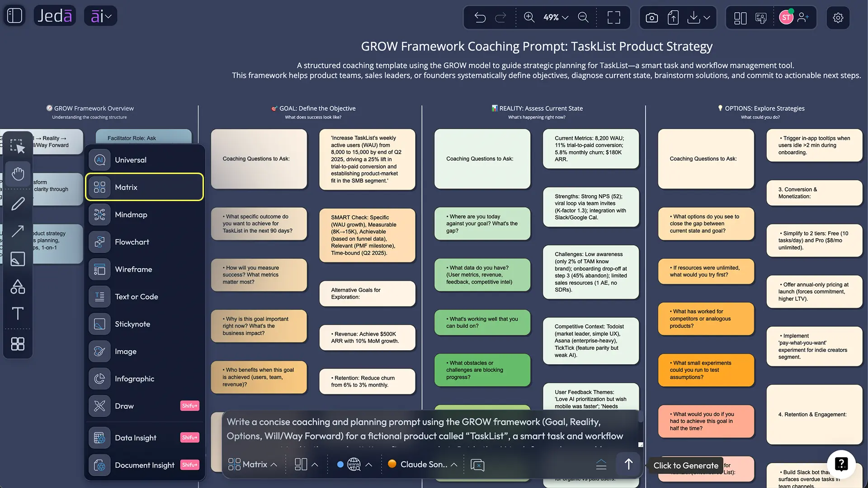Collapse the prompt bar

pos(601,465)
